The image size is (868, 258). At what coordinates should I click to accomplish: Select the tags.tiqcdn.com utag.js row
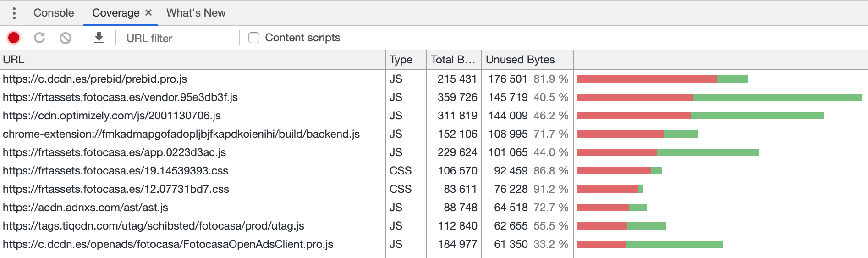[154, 226]
